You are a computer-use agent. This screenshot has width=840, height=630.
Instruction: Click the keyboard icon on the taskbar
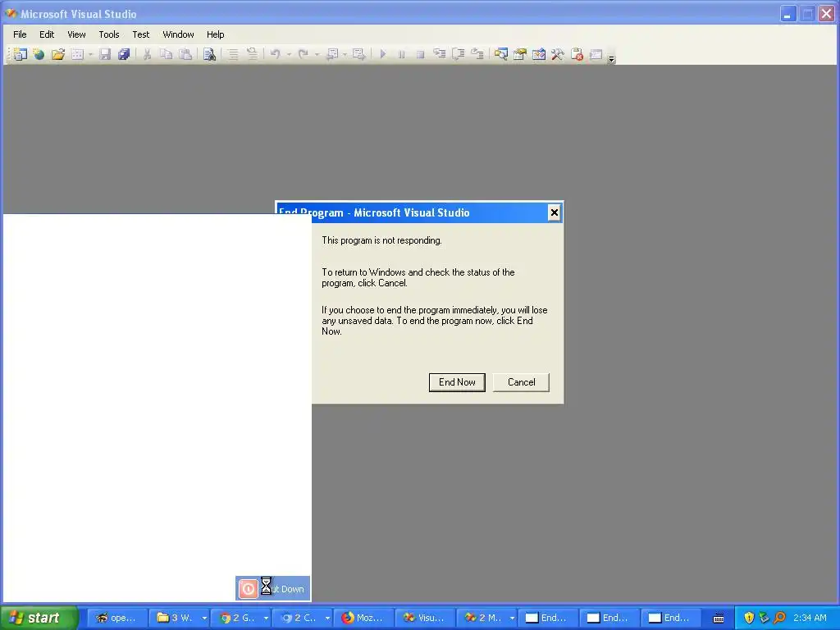[719, 619]
